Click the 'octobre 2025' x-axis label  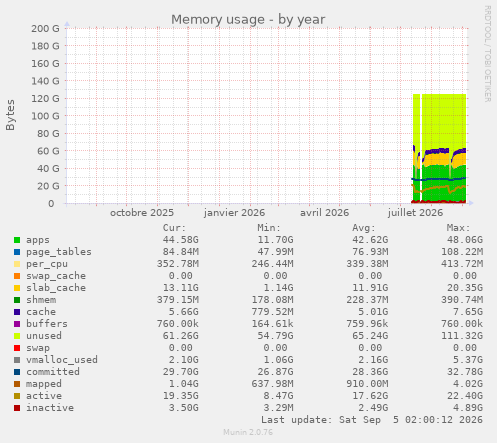pyautogui.click(x=142, y=213)
